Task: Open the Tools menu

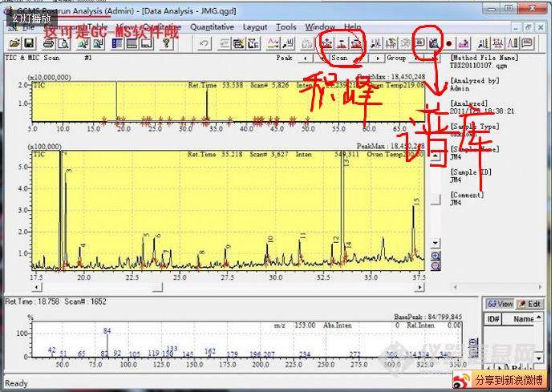Action: point(286,27)
